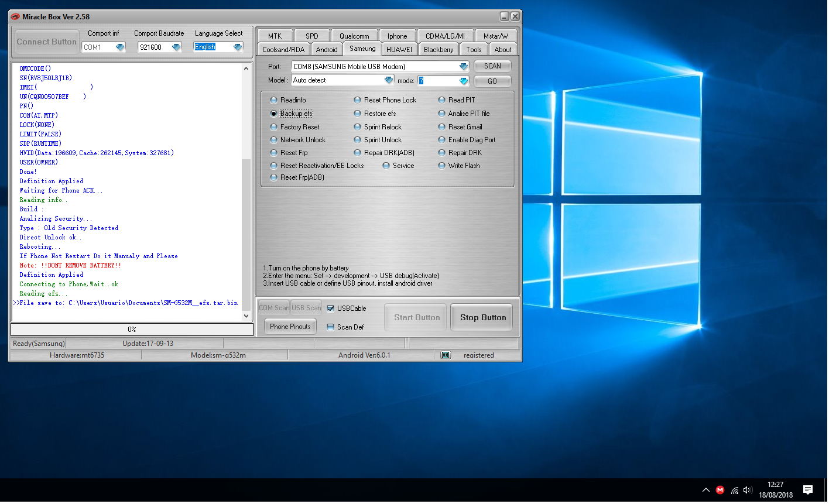Choose the Reset Frp option
The image size is (829, 504).
point(289,153)
